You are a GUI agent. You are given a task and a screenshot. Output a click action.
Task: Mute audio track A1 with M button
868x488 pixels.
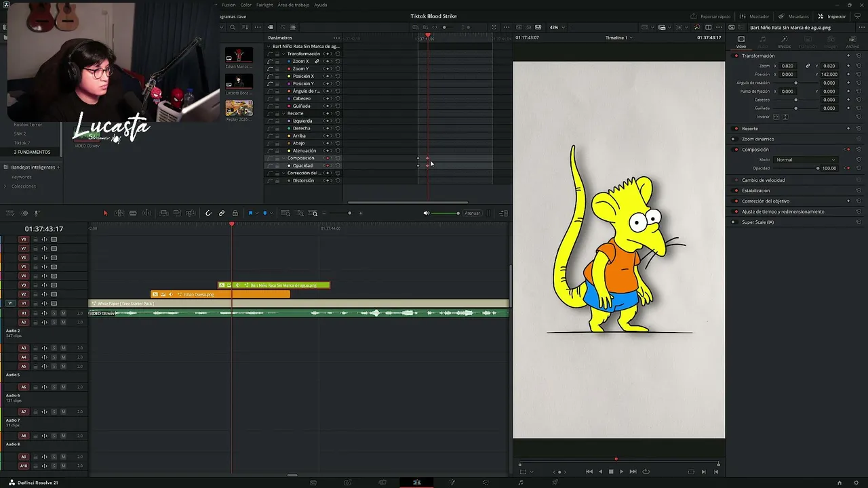click(x=63, y=313)
